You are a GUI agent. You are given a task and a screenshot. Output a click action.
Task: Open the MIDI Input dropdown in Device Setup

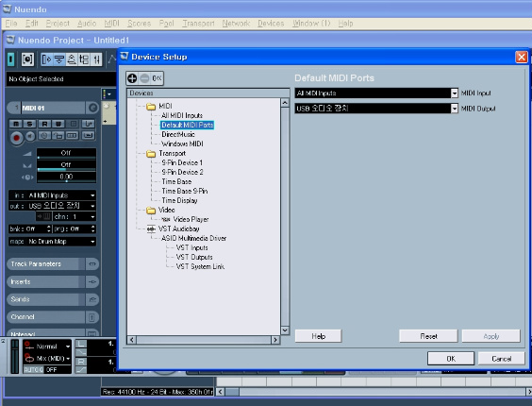[455, 93]
